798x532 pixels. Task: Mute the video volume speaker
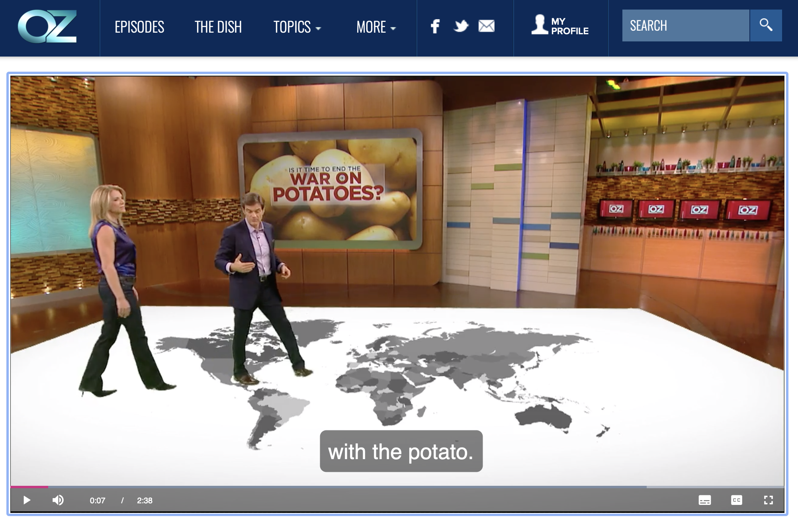[x=58, y=500]
